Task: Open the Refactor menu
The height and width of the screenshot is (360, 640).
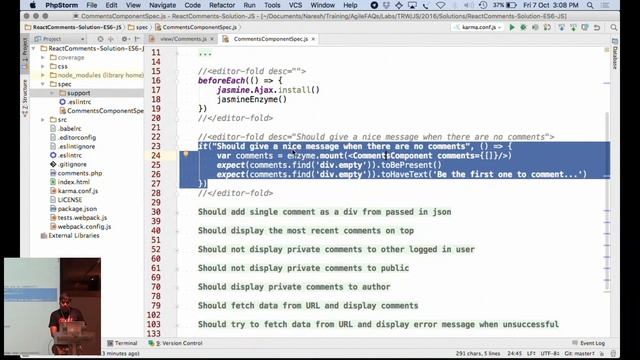Action: pyautogui.click(x=222, y=5)
